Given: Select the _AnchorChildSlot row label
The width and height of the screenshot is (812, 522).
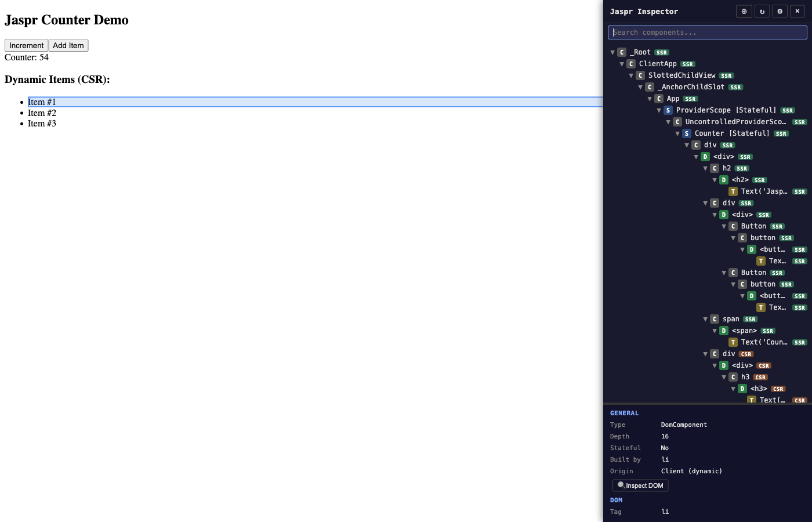Looking at the screenshot, I should 691,87.
